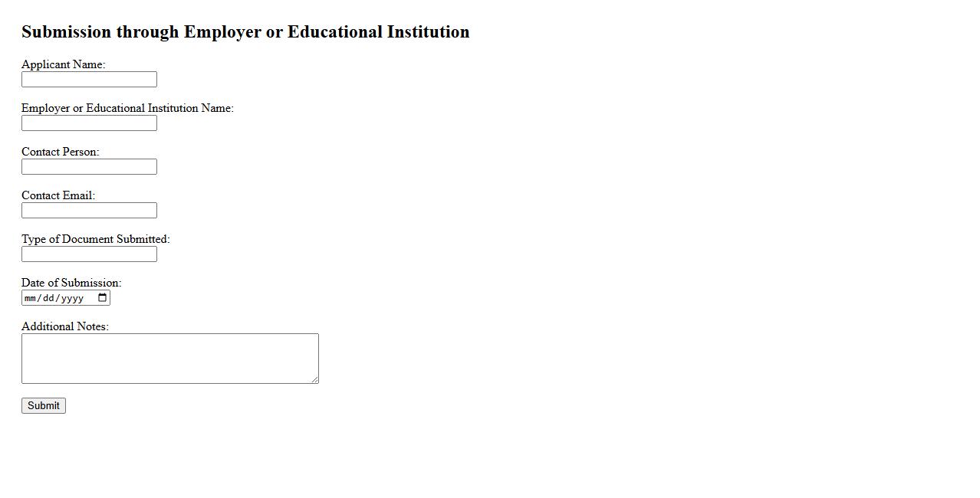This screenshot has width=980, height=498.
Task: Focus the Employer or Educational Institution Name input
Action: click(89, 123)
